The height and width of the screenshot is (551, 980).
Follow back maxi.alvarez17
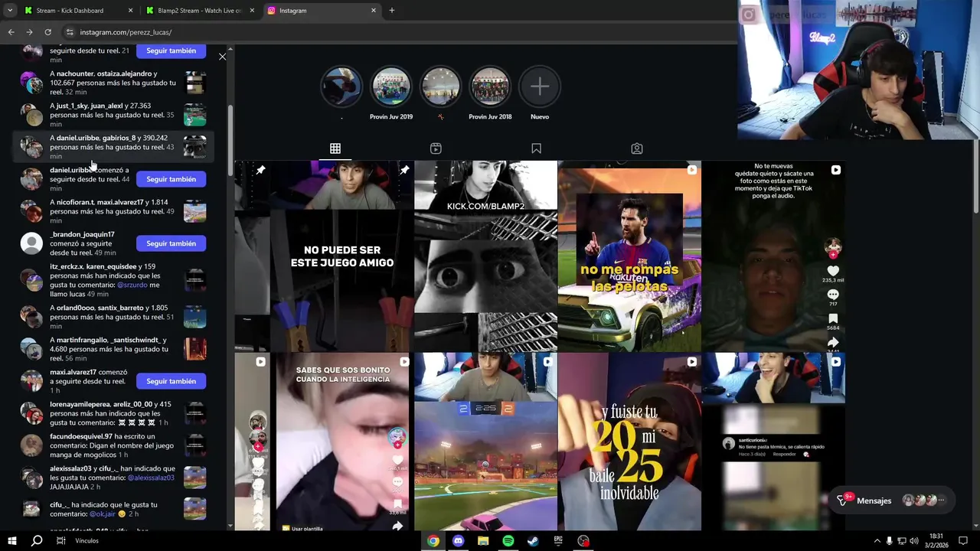pyautogui.click(x=171, y=381)
